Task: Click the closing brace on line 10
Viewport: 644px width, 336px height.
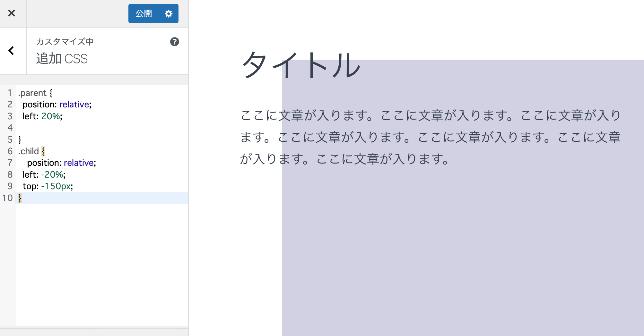Action: (20, 198)
